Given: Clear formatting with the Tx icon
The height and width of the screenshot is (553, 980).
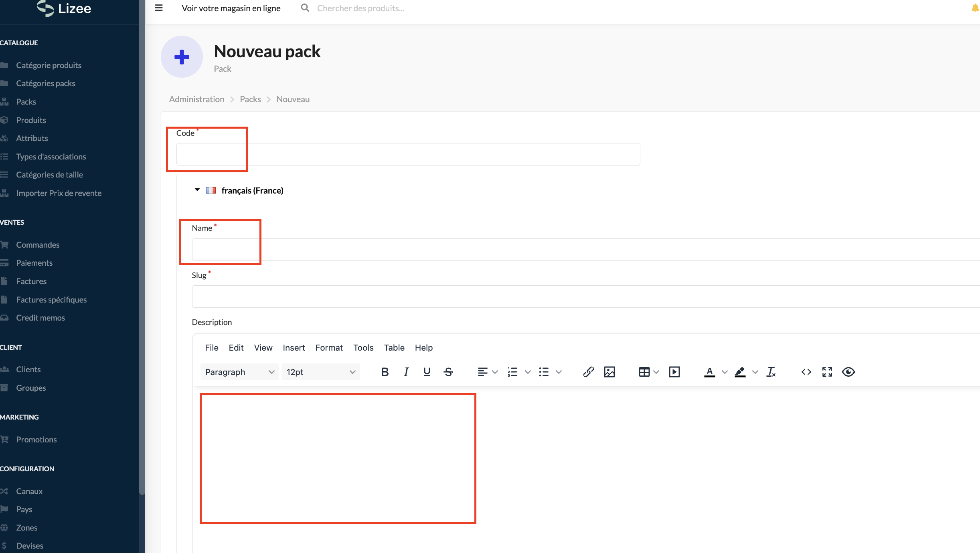Looking at the screenshot, I should click(771, 372).
